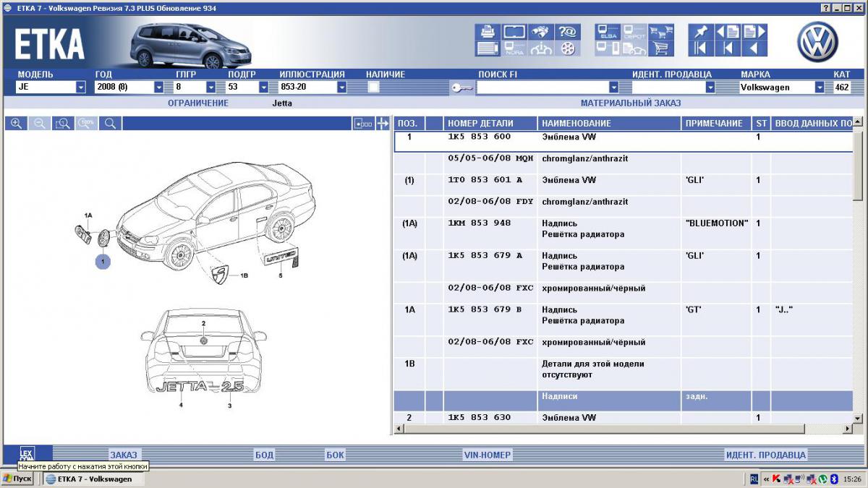This screenshot has height=488, width=868.
Task: Click the document and car icon below DEPOT
Action: coord(634,48)
